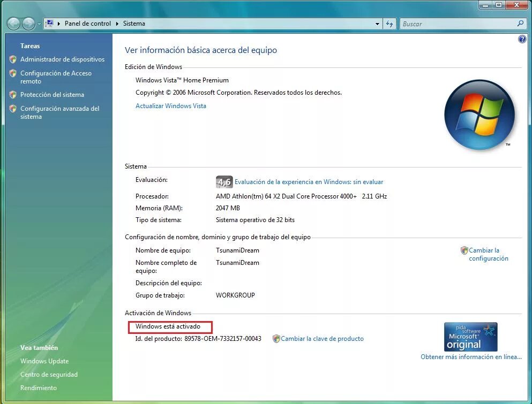
Task: Open the address bar history dropdown
Action: click(x=377, y=24)
